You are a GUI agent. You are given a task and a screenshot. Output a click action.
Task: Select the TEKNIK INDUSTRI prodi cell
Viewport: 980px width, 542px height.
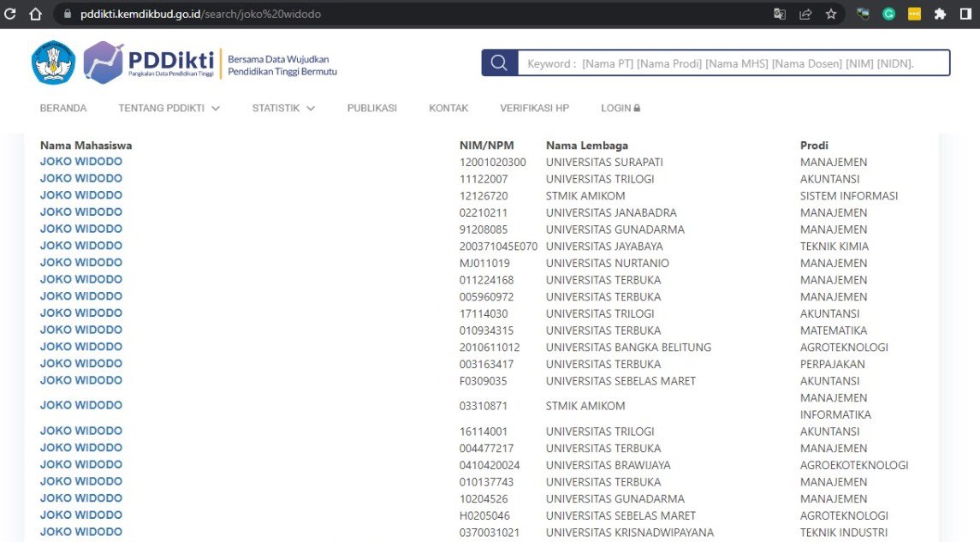coord(844,533)
